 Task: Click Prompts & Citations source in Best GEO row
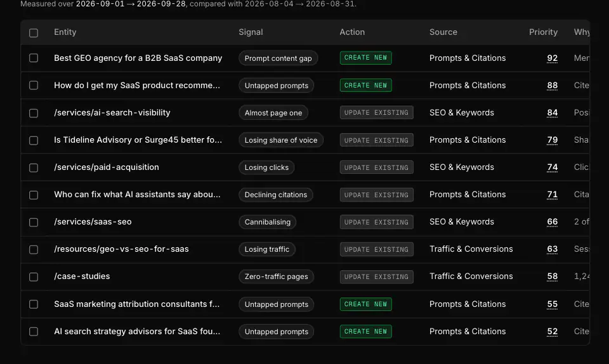point(468,58)
